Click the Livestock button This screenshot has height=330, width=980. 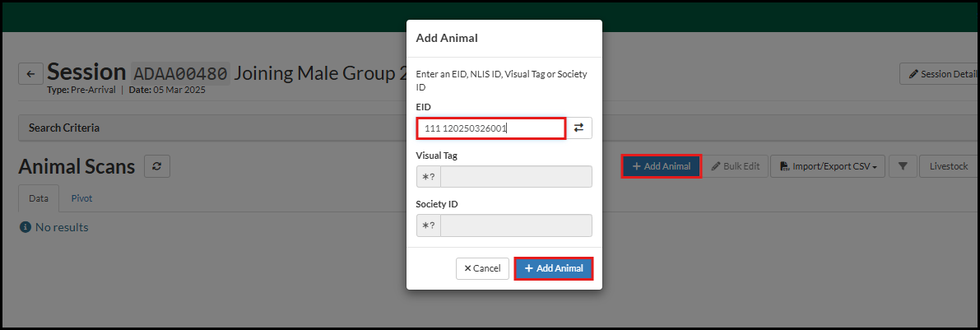point(948,166)
